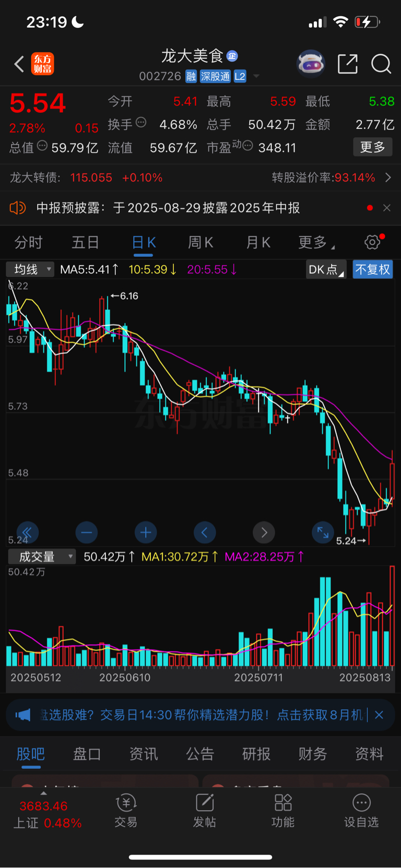The height and width of the screenshot is (868, 401).
Task: Switch to 资讯 tab
Action: tap(144, 754)
